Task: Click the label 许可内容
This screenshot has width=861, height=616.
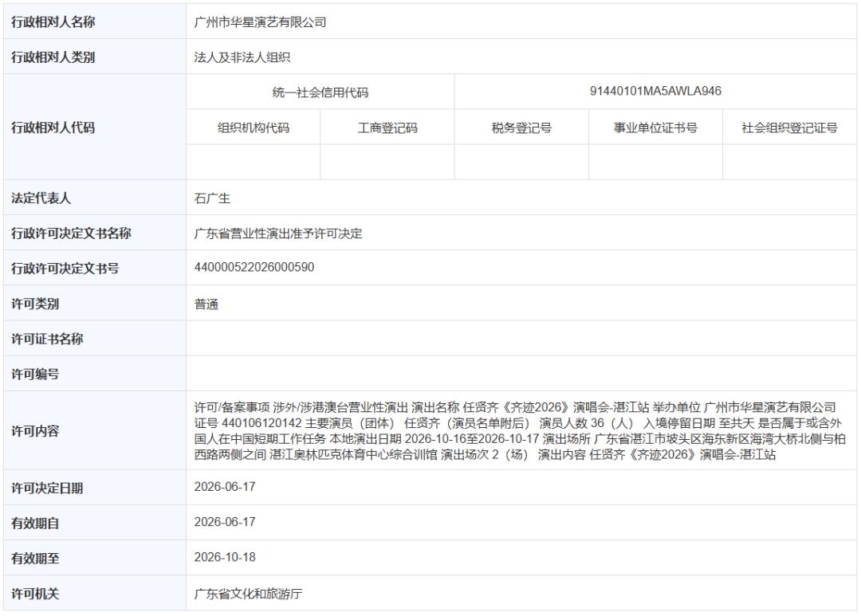Action: tap(35, 431)
